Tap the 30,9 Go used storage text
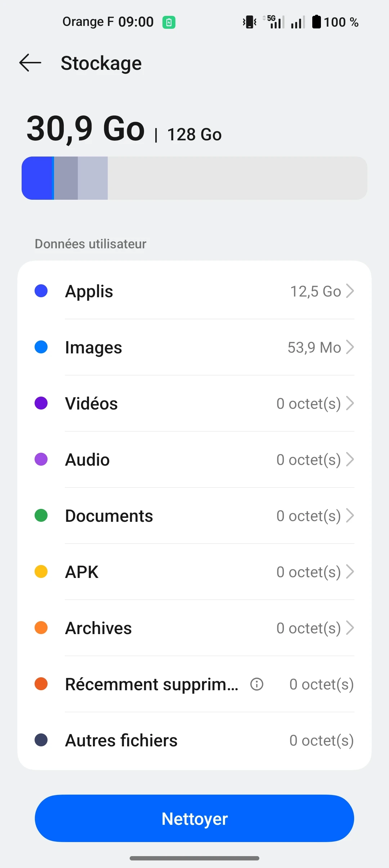Viewport: 389px width, 868px height. tap(86, 129)
